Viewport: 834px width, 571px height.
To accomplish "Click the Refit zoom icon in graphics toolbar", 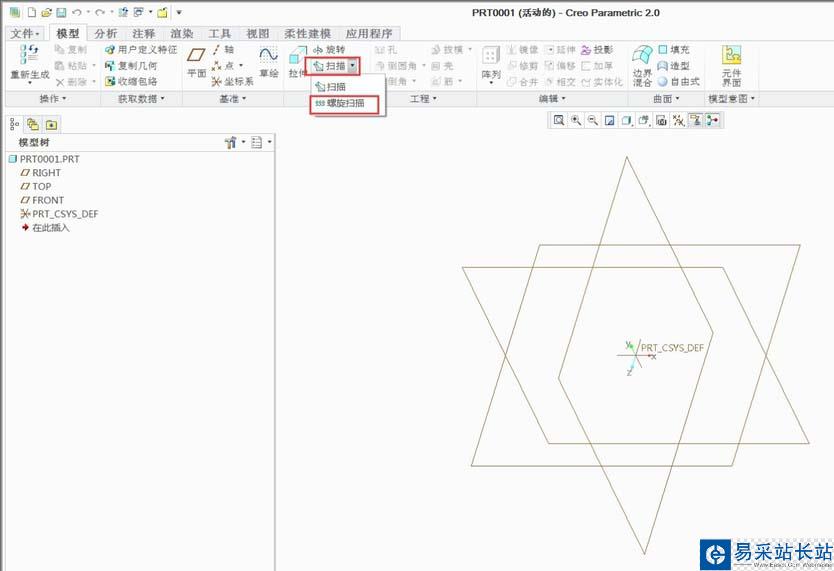I will [558, 120].
